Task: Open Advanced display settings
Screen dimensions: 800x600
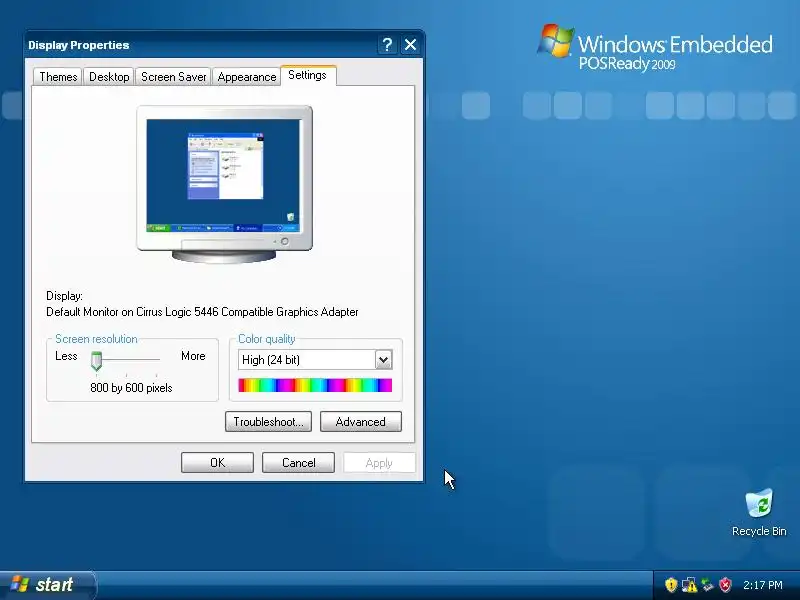Action: click(361, 422)
